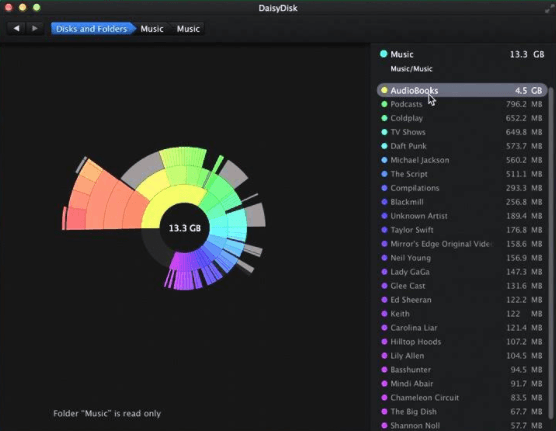Select the TV Shows entry

pyautogui.click(x=462, y=132)
